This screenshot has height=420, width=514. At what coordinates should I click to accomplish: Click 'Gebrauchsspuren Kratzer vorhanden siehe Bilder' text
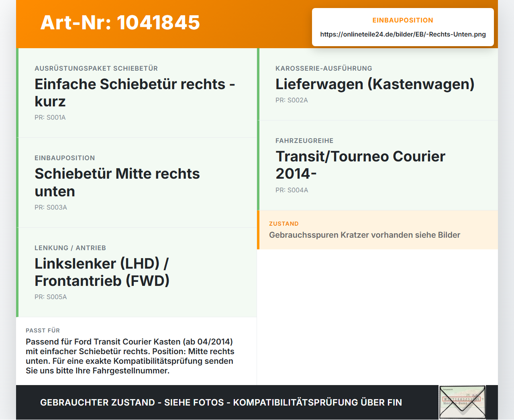[365, 235]
